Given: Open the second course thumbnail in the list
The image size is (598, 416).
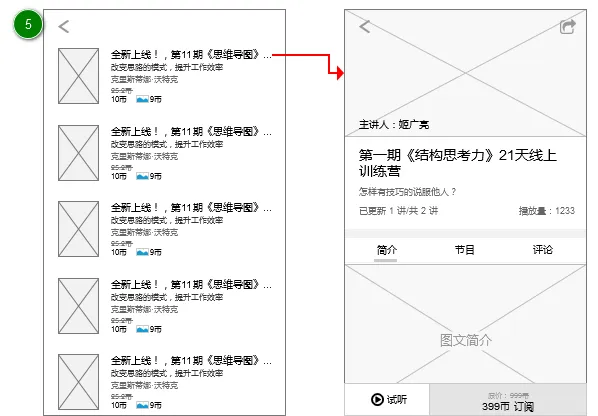Looking at the screenshot, I should click(x=79, y=153).
